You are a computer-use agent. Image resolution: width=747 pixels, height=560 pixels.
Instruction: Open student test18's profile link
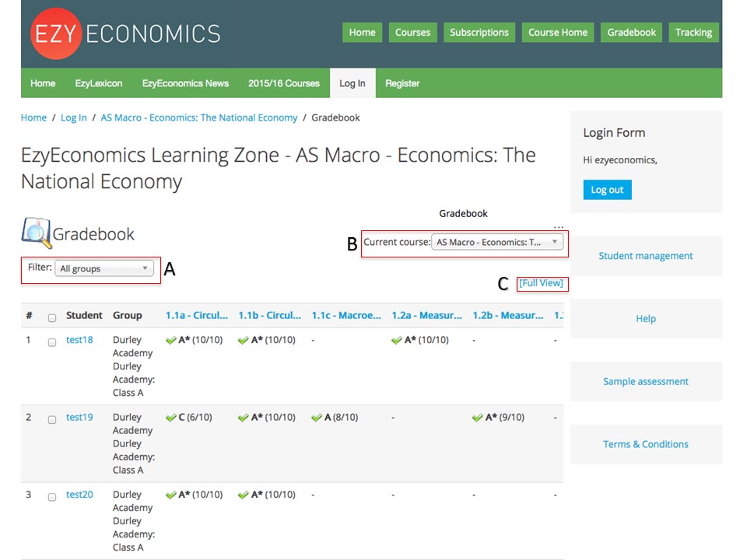(79, 340)
